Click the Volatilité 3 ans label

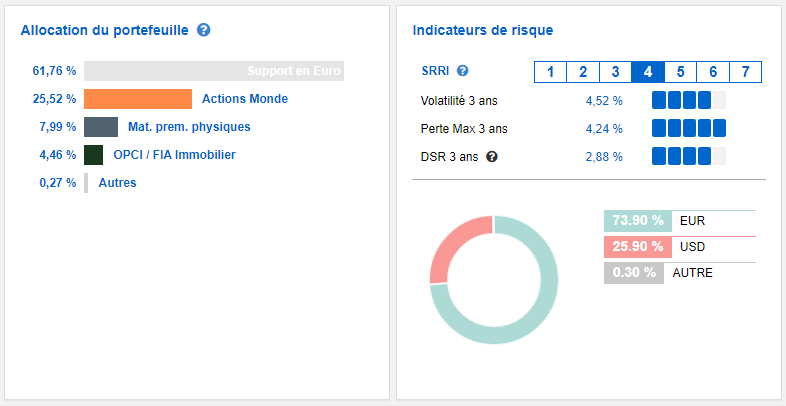click(459, 101)
